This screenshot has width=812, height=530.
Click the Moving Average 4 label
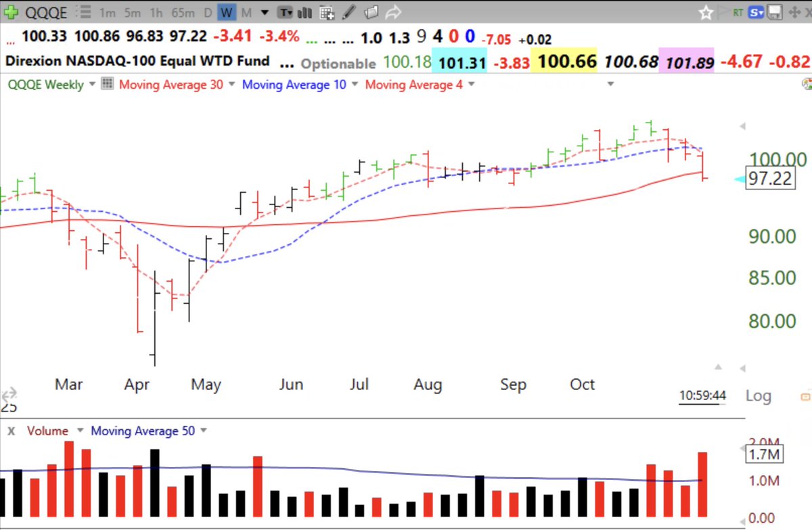414,84
